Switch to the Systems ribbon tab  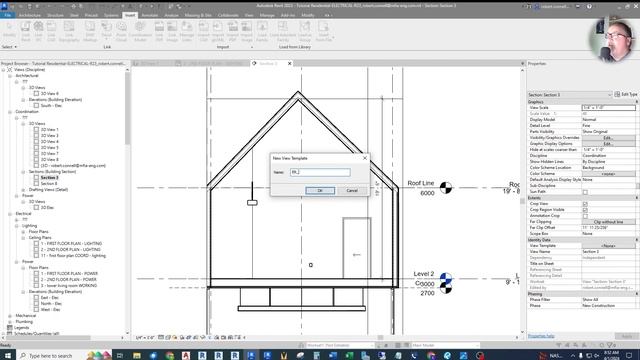click(111, 15)
